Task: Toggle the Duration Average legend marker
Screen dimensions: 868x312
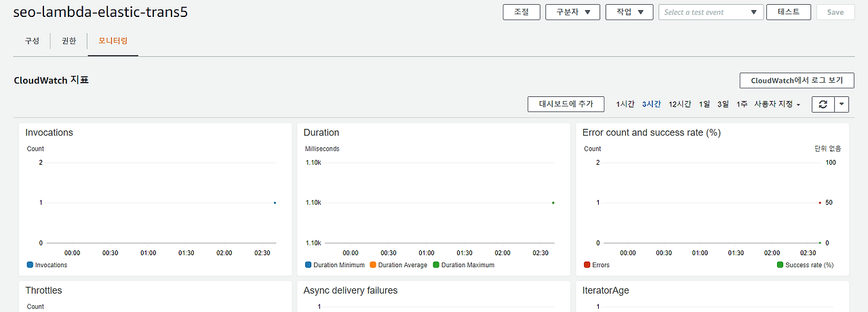Action: click(x=373, y=265)
